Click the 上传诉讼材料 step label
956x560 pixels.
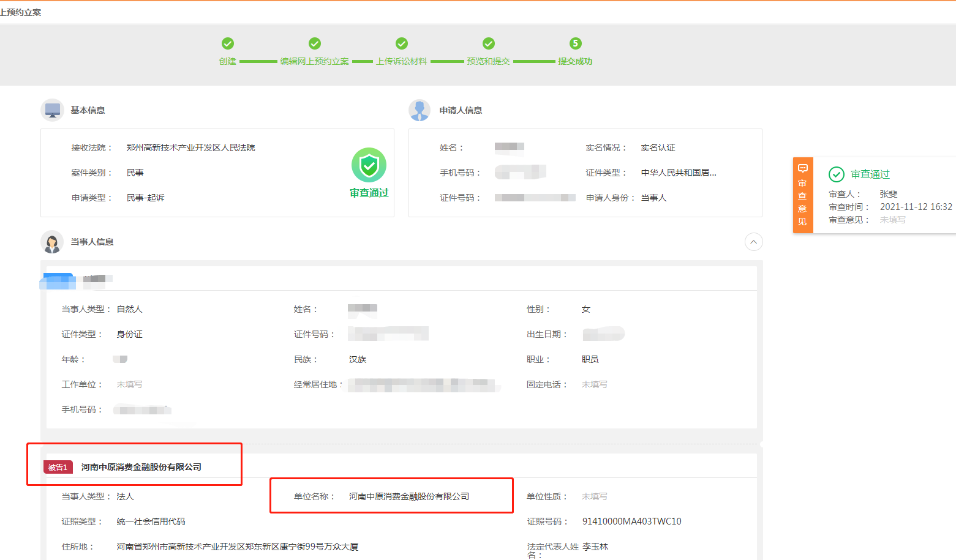(402, 61)
